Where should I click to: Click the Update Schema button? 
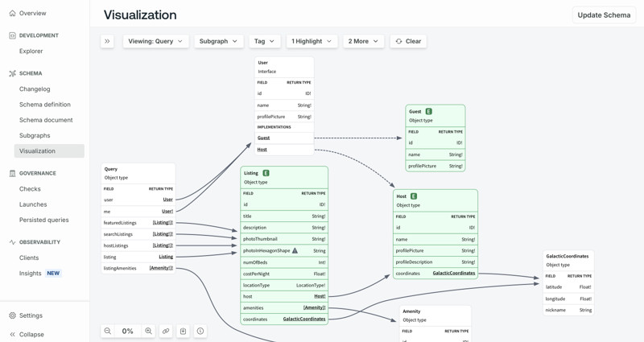coord(604,15)
